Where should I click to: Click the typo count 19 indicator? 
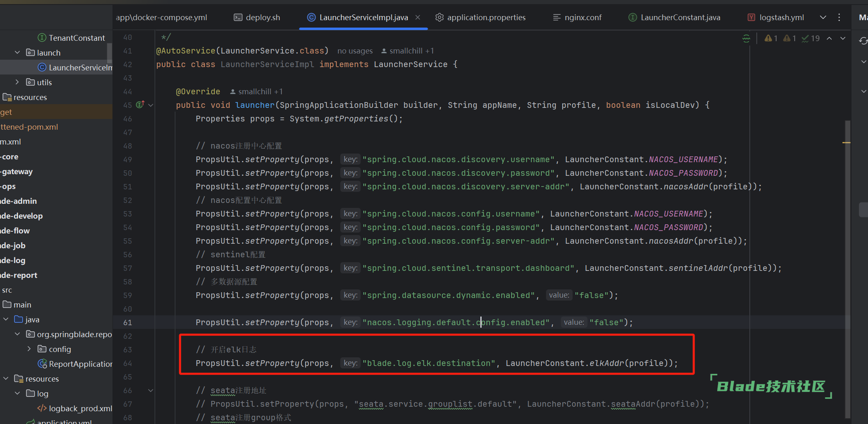(810, 38)
